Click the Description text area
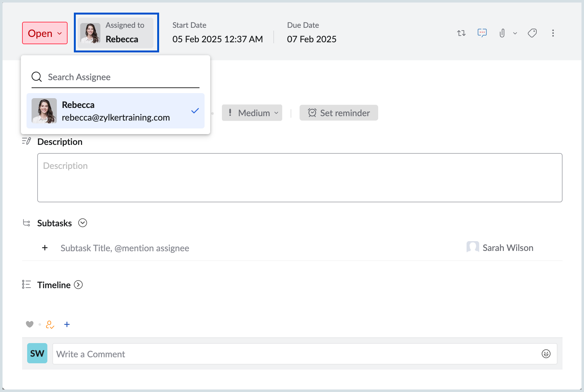This screenshot has width=584, height=392. (x=300, y=178)
